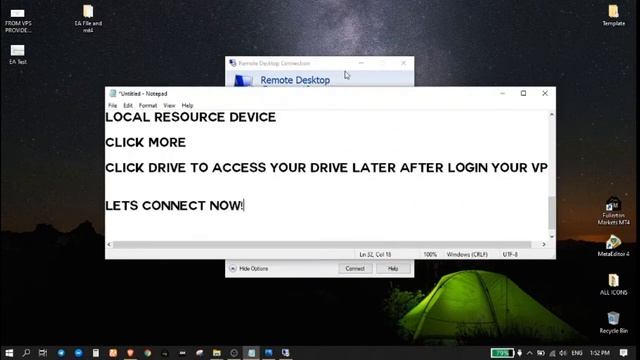Viewport: 640px width, 360px height.
Task: Click 'Windows (CRLF)' in Notepad status bar
Action: 467,254
